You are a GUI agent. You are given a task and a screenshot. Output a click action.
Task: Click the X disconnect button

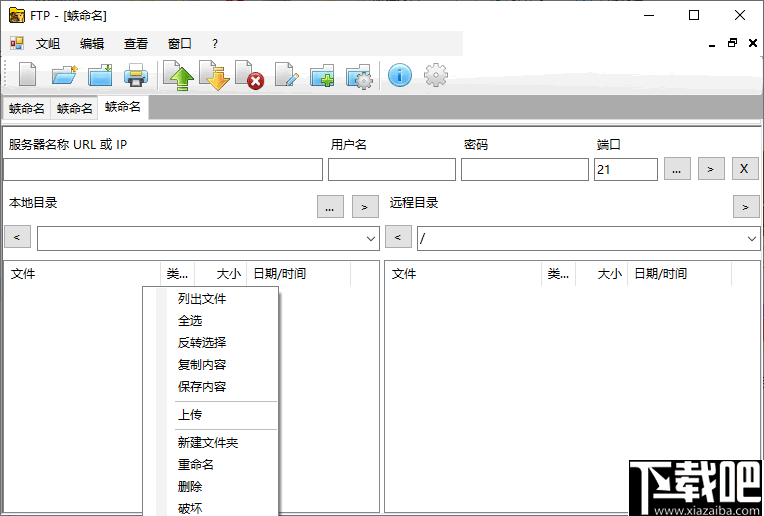click(745, 169)
